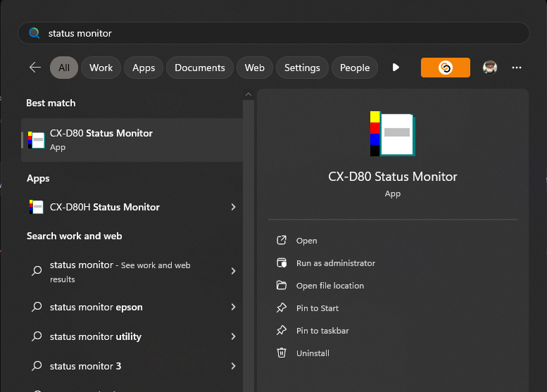
Task: Switch to the Settings filter tab
Action: (302, 68)
